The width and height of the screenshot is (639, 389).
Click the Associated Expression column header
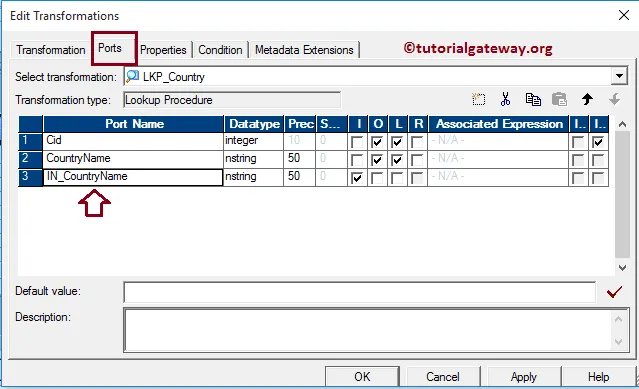pyautogui.click(x=499, y=124)
